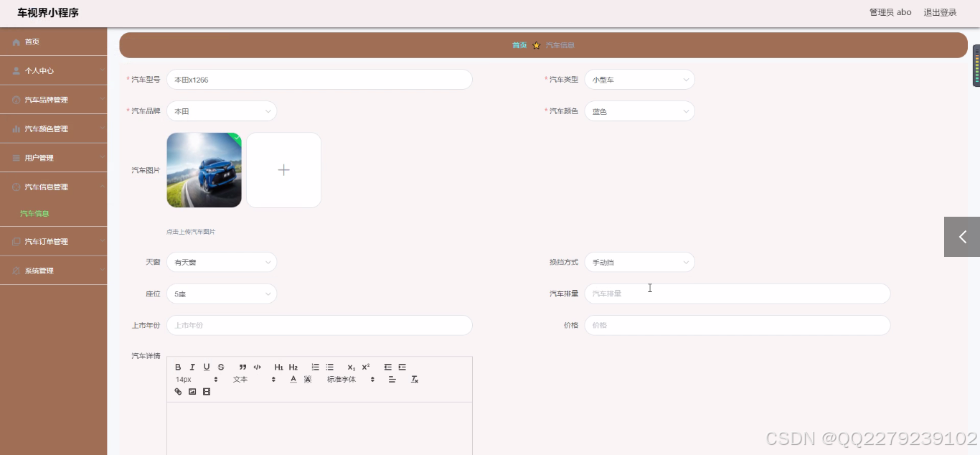This screenshot has height=455, width=980.
Task: Select 汽车信息 under 汽车信息管理
Action: pos(34,213)
